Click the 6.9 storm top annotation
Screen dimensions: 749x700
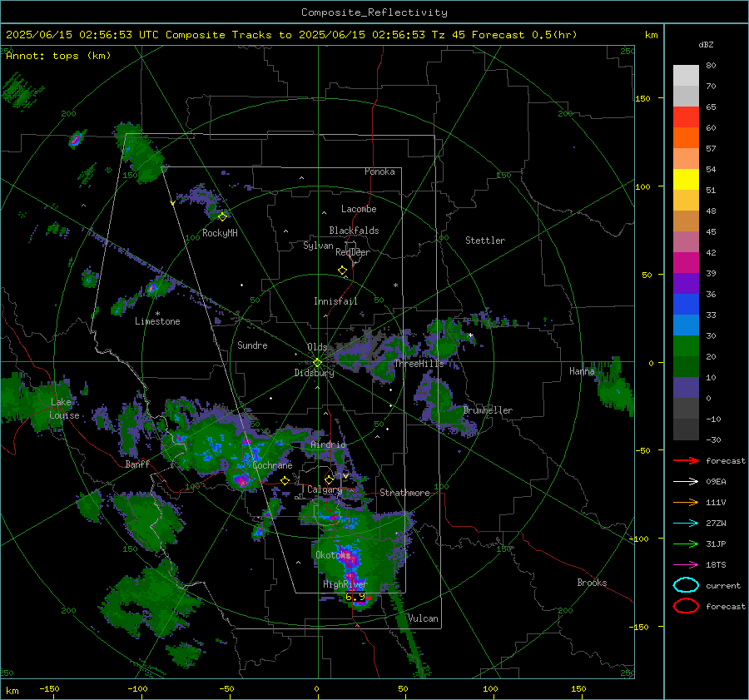(x=355, y=597)
